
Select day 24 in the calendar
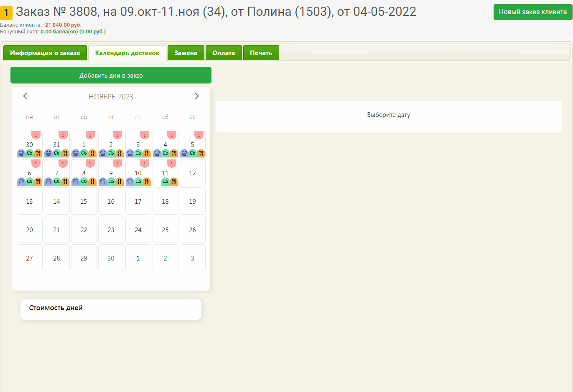click(x=138, y=230)
